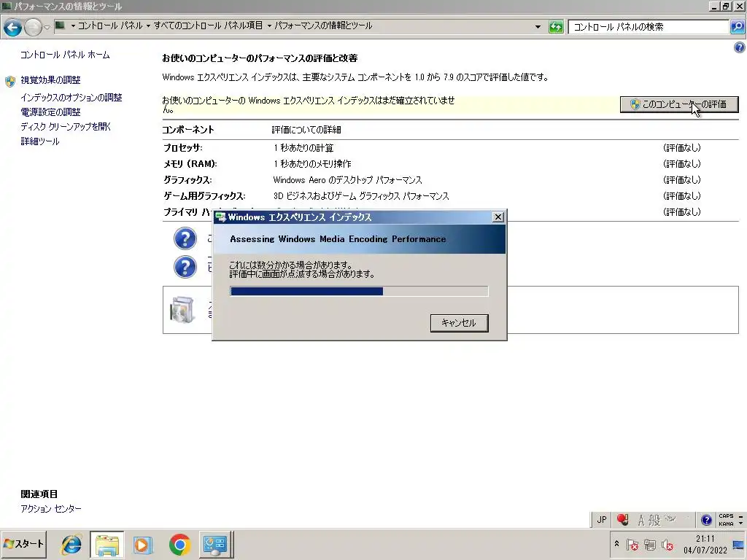Screen dimensions: 747x560
Task: Click Windows Aero のデスクトップ パフォーマンス text
Action: pos(347,180)
